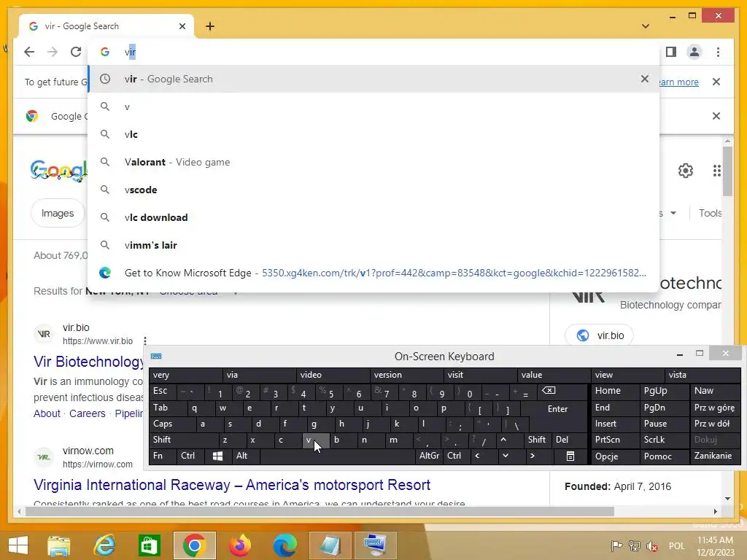Viewport: 747px width, 560px height.
Task: Open Google apps grid
Action: [x=716, y=171]
